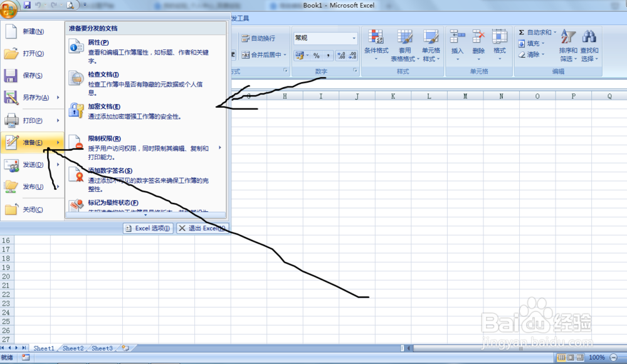Save using Quick Access Toolbar disk icon

[27, 5]
